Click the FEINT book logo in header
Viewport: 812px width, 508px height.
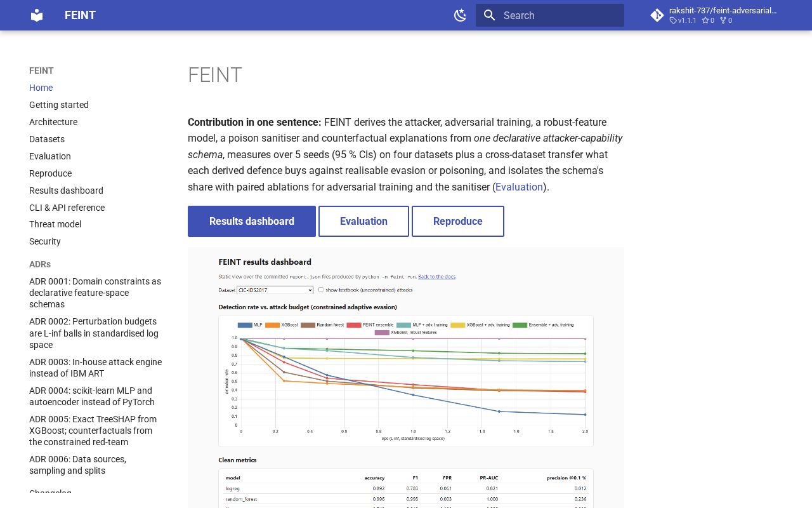[37, 15]
